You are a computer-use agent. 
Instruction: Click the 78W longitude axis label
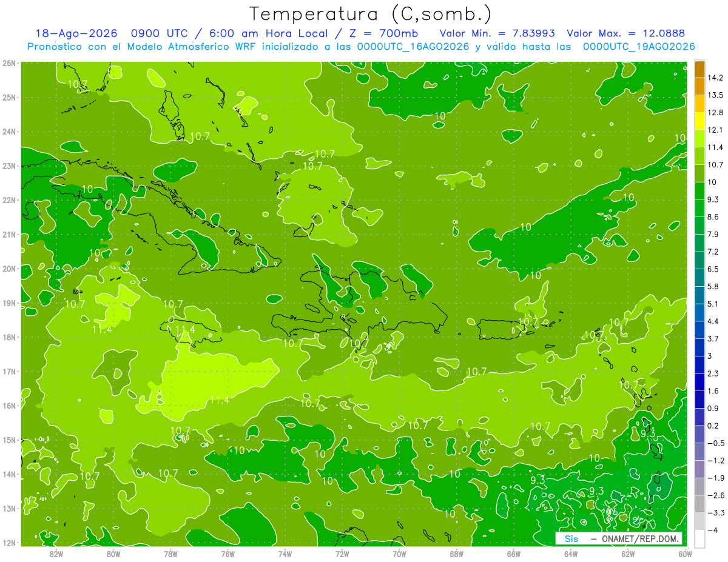coord(170,554)
